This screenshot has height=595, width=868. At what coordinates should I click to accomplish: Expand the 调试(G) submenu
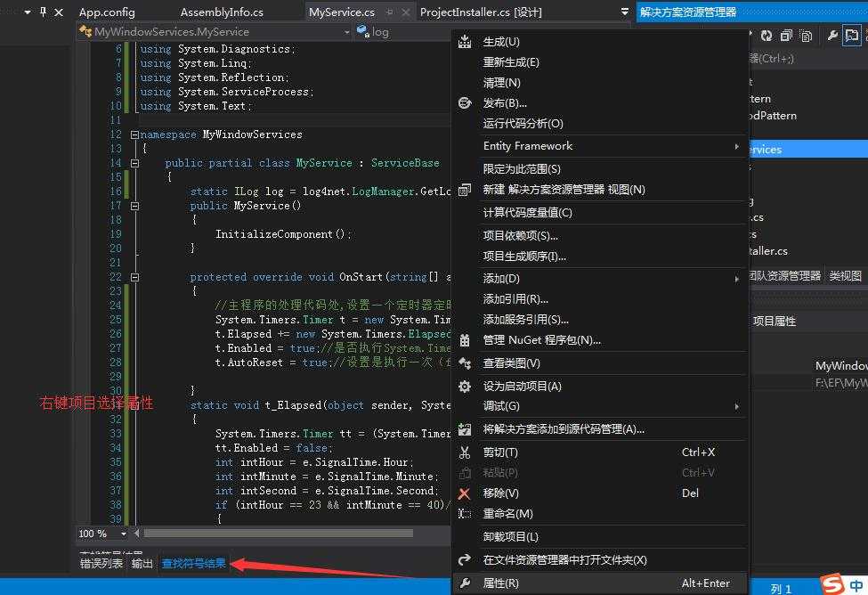(x=736, y=406)
